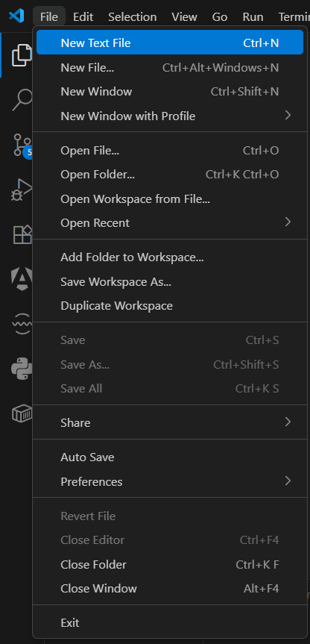Open Source Control view with badge
The image size is (310, 644).
point(22,145)
